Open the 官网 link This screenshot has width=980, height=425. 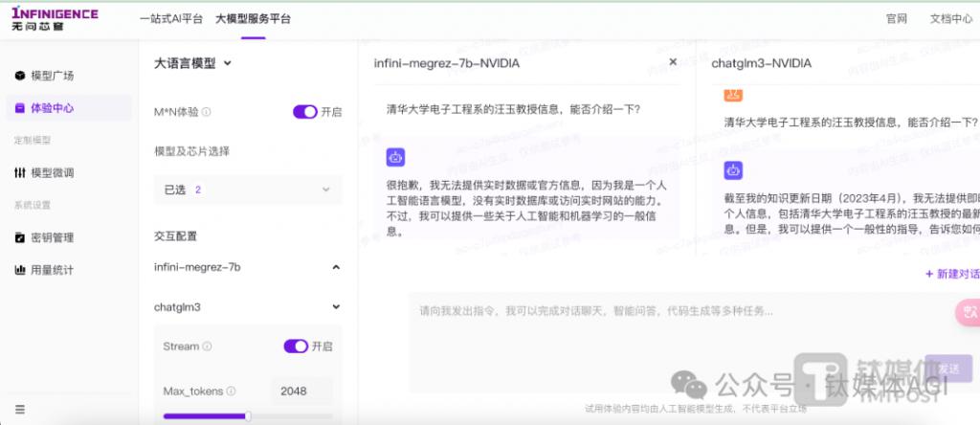click(896, 19)
